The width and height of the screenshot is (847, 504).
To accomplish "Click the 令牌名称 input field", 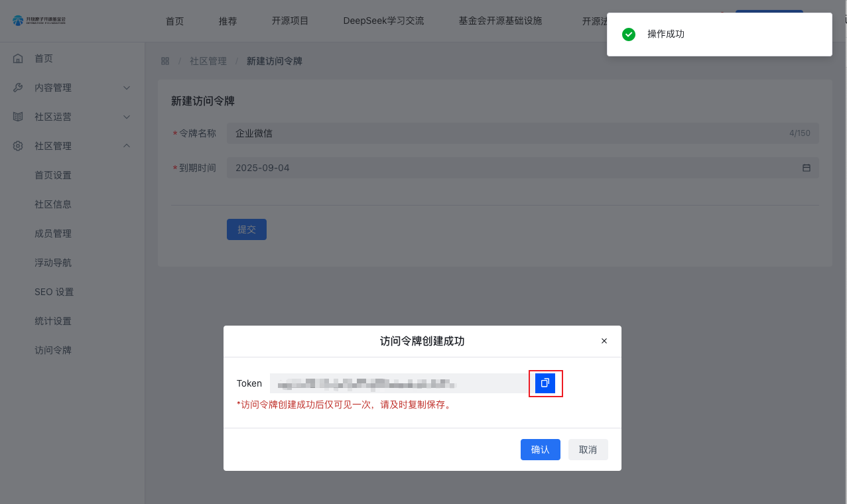I will coord(504,133).
